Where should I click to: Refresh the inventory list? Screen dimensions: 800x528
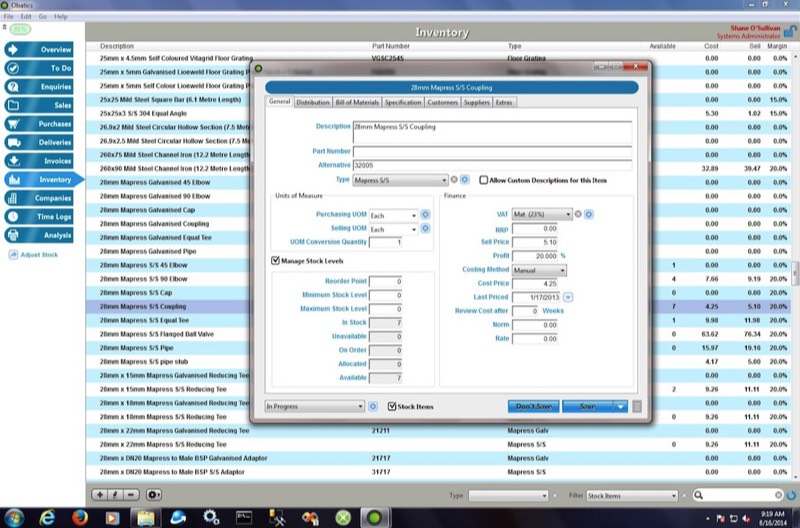[x=791, y=495]
